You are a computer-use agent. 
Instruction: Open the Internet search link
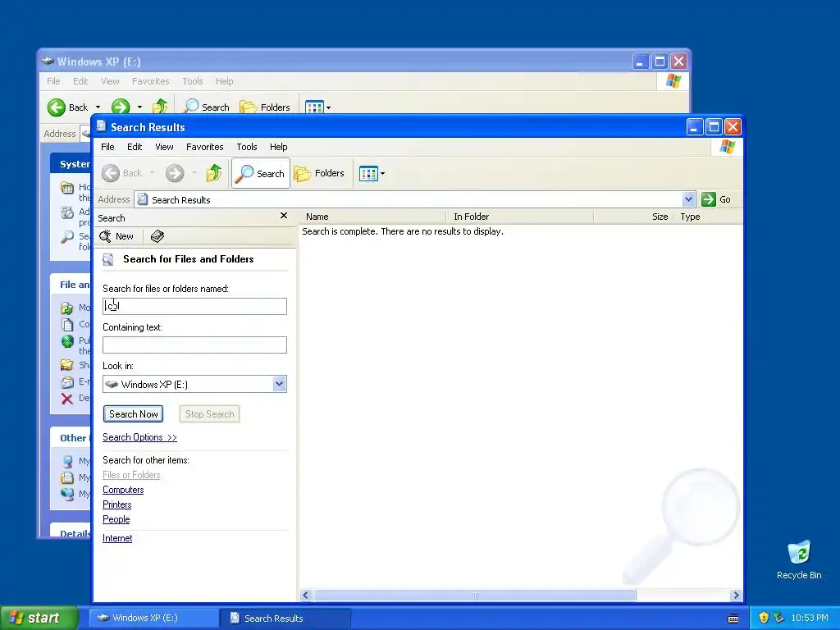pos(117,538)
